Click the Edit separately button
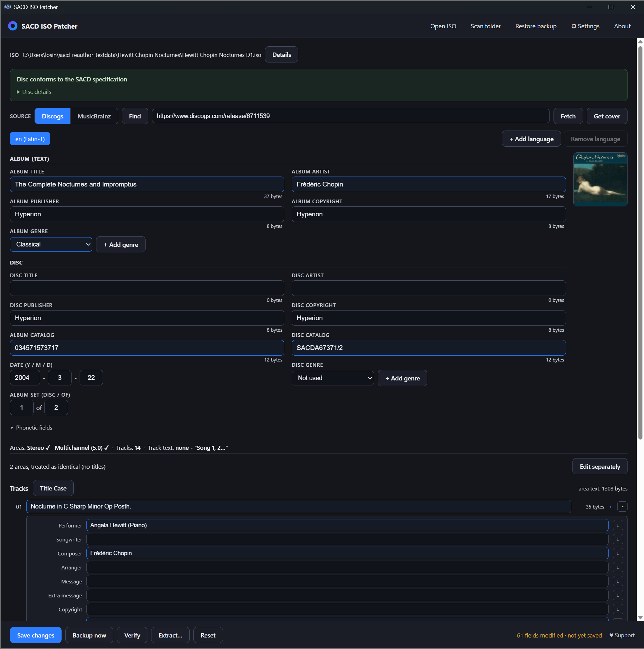Viewport: 644px width, 649px height. tap(600, 467)
